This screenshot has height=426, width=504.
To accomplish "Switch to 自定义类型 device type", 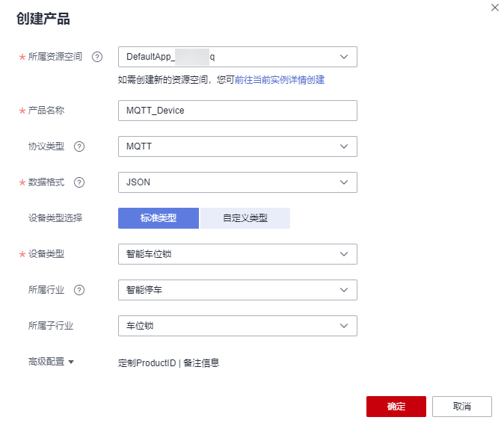I will pos(245,218).
